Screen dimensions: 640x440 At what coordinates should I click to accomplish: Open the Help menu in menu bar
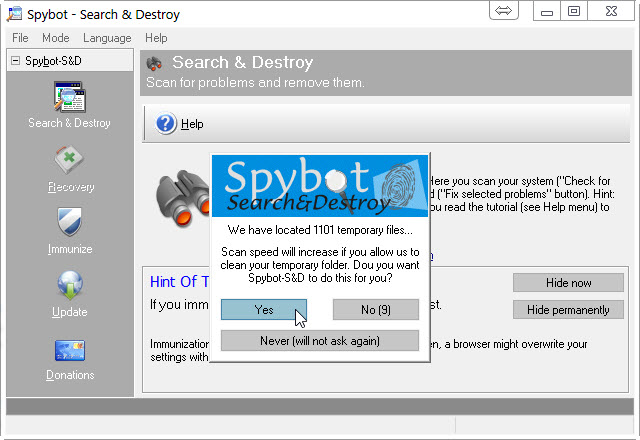(156, 38)
